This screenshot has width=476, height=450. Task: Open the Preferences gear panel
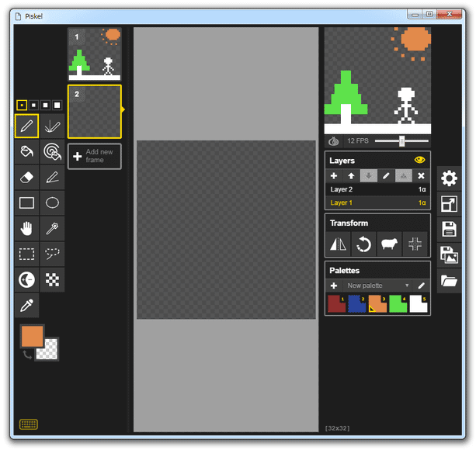(x=449, y=178)
